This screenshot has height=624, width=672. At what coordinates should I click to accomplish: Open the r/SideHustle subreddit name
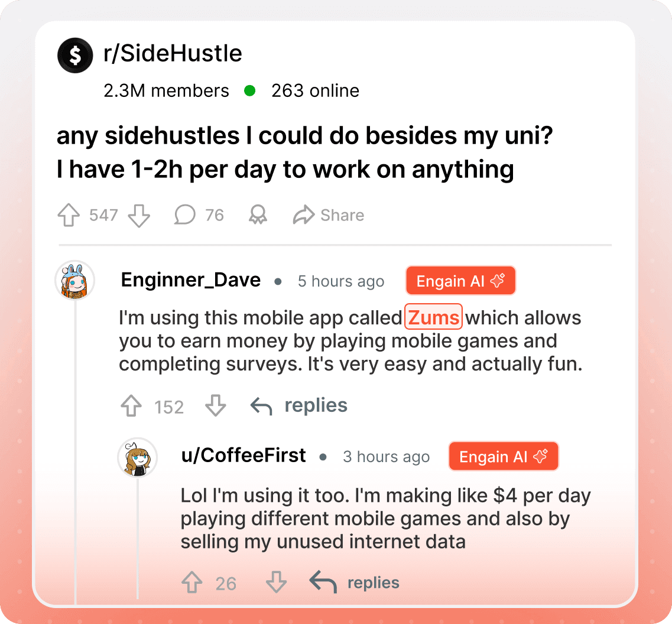click(x=173, y=54)
